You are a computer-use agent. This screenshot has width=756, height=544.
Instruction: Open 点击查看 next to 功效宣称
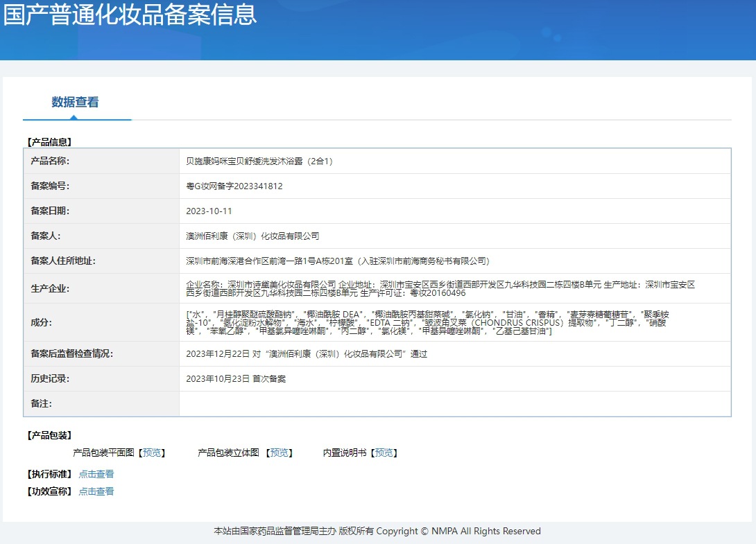[x=96, y=491]
